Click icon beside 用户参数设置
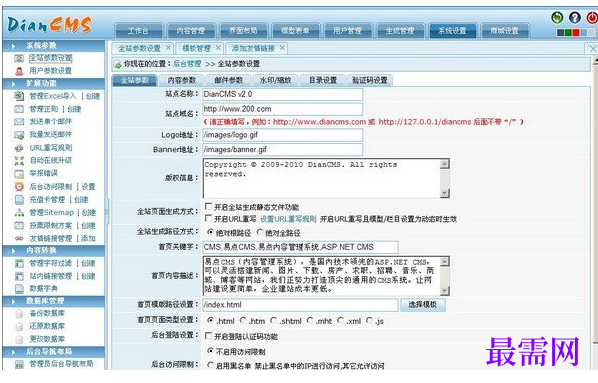 tap(19, 71)
